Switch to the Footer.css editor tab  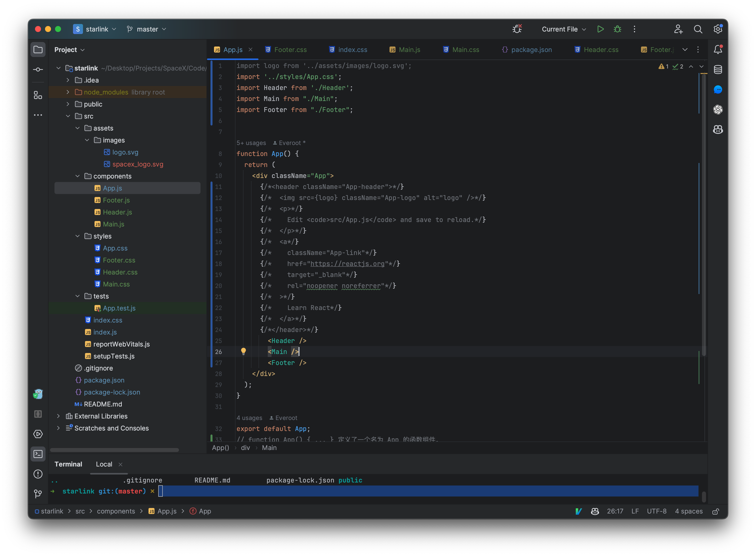[x=290, y=49]
